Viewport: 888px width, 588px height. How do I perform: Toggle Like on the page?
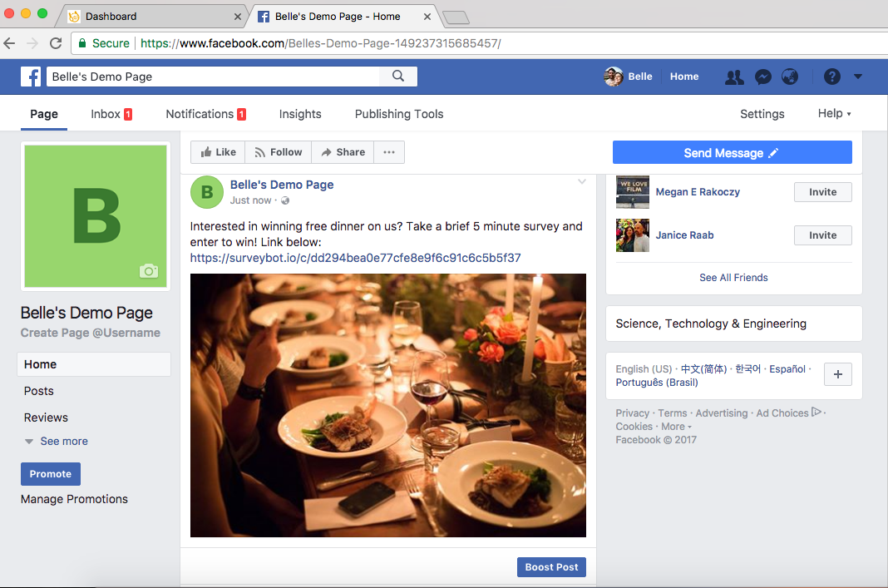[x=218, y=152]
